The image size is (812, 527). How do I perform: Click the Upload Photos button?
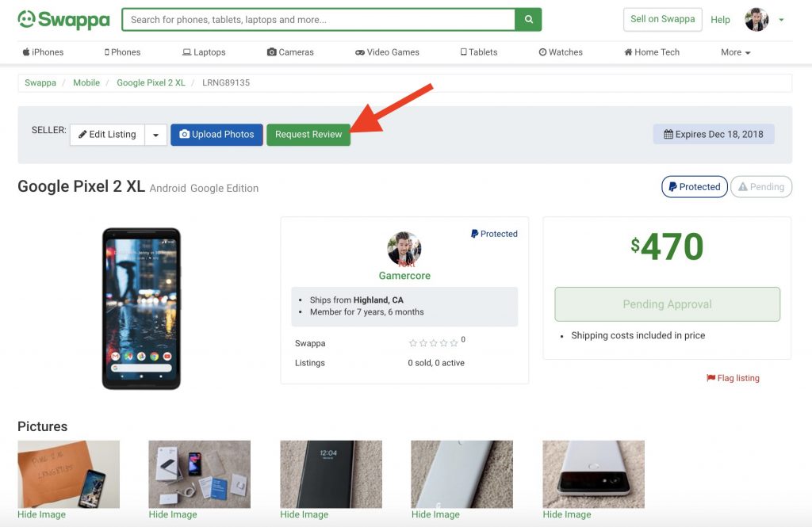tap(217, 135)
